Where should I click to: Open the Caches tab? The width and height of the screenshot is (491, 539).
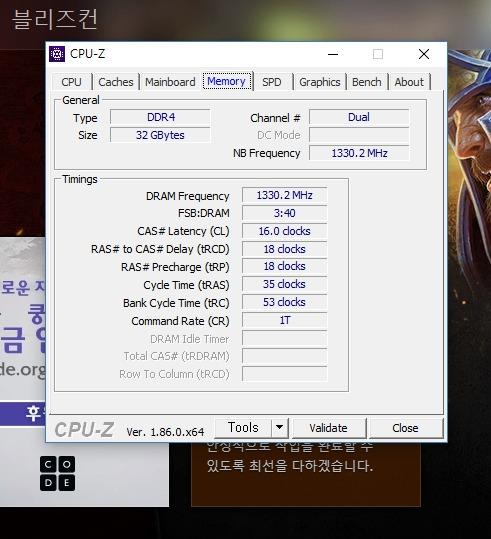coord(116,82)
